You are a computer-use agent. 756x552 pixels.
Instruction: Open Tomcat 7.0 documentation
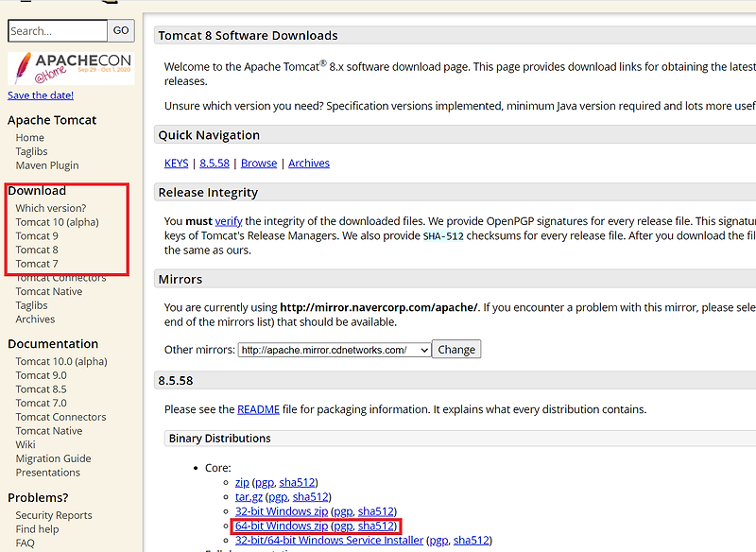click(41, 403)
